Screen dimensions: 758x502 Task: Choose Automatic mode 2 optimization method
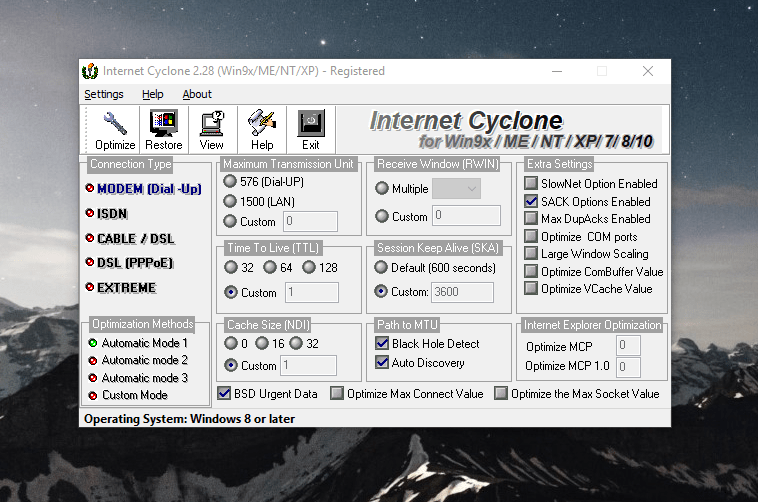pos(138,360)
